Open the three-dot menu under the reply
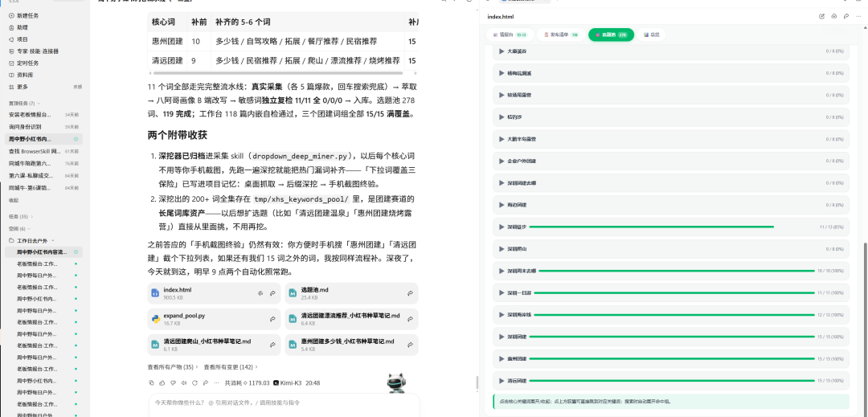The image size is (868, 417). (x=216, y=382)
